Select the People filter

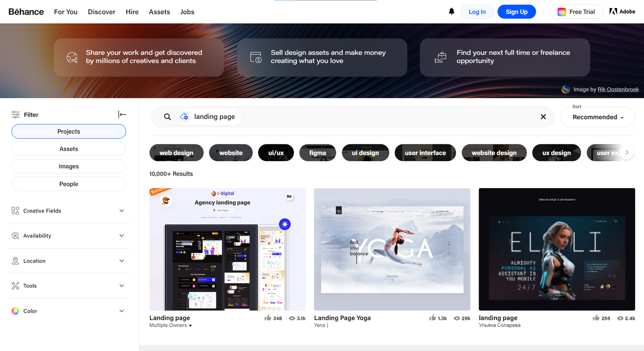pos(69,184)
